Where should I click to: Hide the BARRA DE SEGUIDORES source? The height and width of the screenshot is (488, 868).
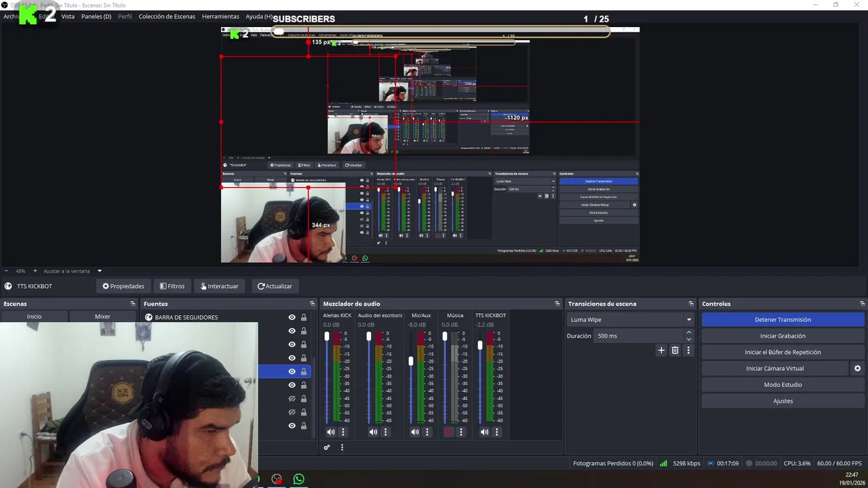(x=292, y=317)
